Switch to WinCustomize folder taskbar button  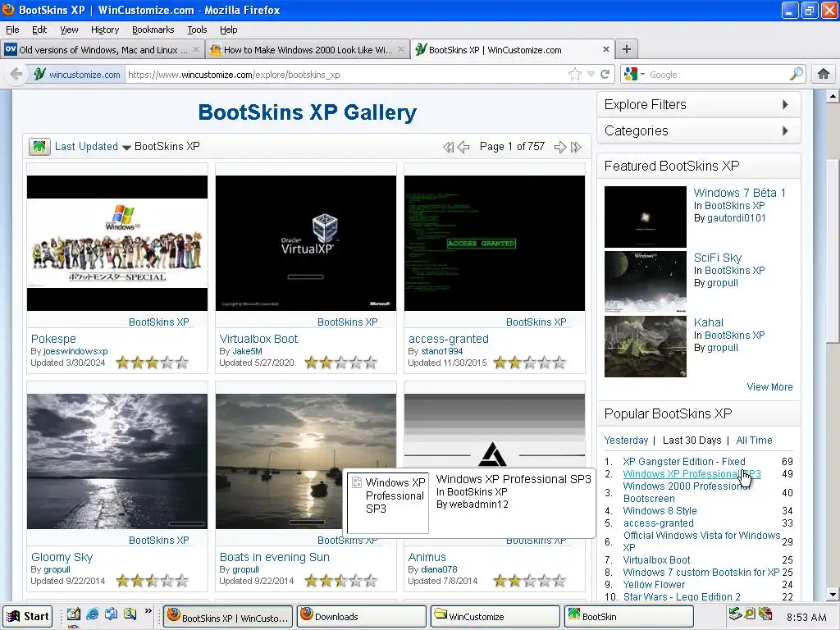point(495,617)
